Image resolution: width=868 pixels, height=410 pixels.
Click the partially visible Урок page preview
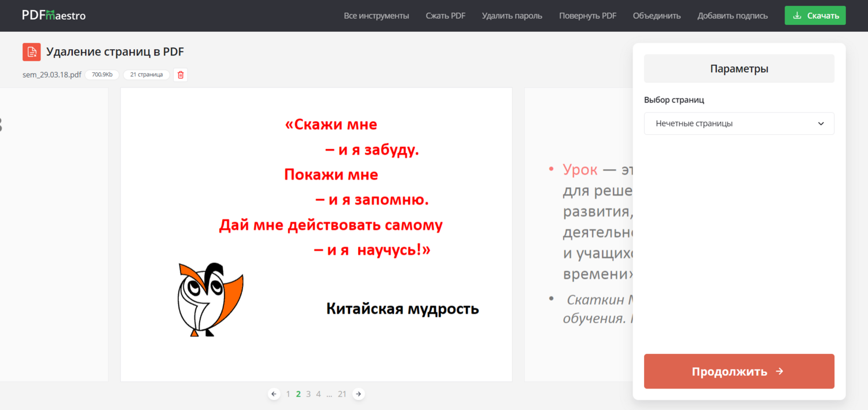pos(578,235)
